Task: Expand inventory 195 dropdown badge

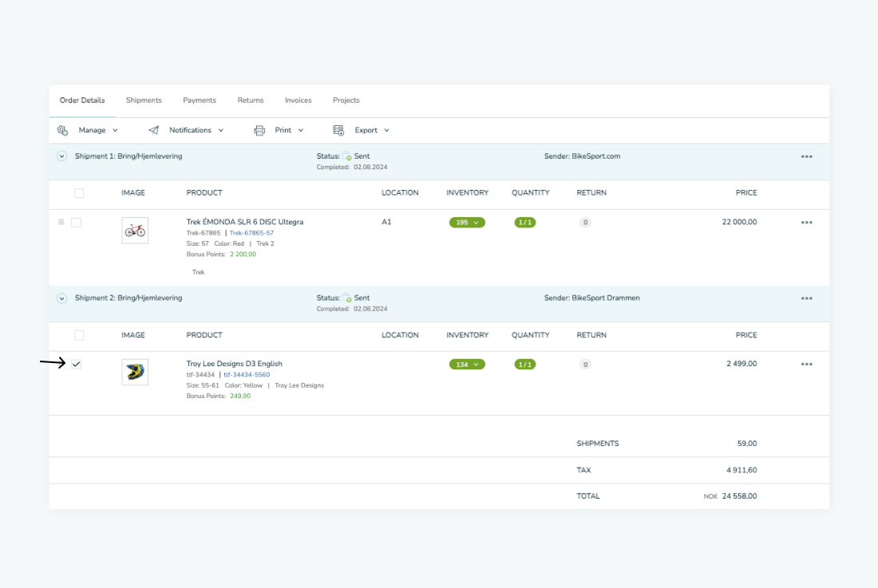Action: tap(467, 223)
